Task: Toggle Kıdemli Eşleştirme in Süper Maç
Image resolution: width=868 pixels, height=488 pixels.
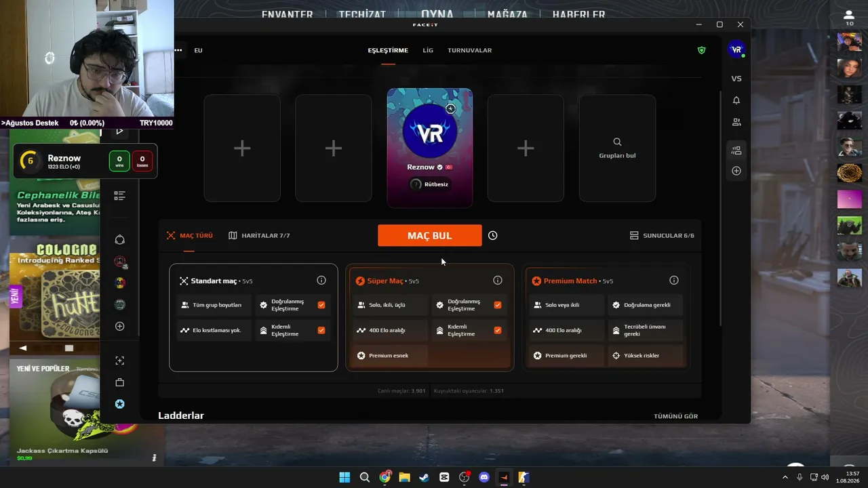Action: point(498,330)
